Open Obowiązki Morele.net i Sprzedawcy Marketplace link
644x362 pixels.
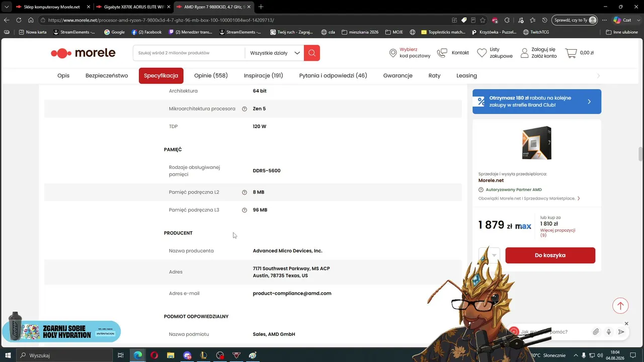coord(529,199)
